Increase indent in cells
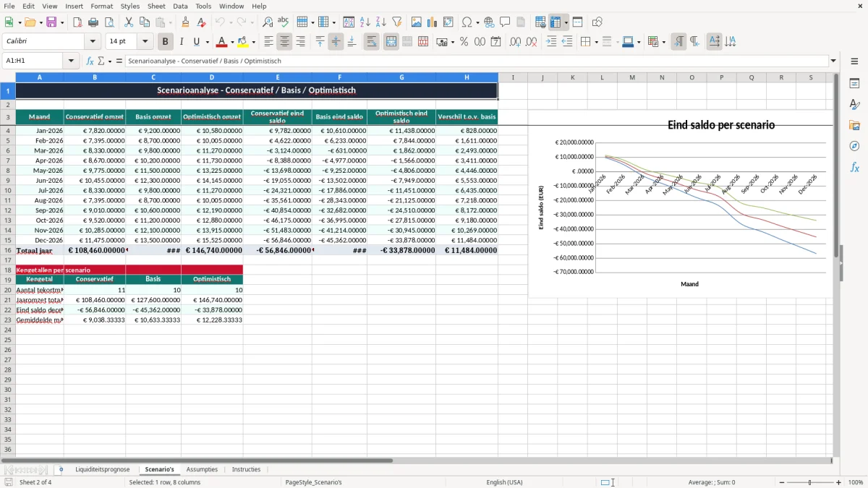Image resolution: width=868 pixels, height=488 pixels. [x=551, y=42]
